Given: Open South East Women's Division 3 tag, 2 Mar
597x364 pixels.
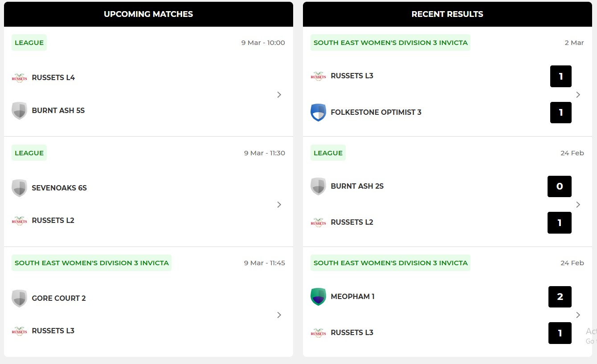Looking at the screenshot, I should pyautogui.click(x=390, y=43).
